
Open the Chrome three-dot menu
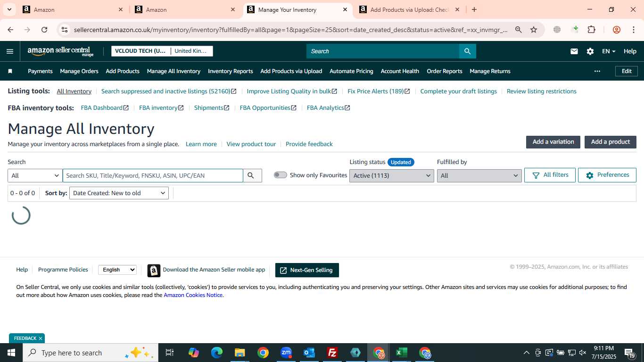634,30
